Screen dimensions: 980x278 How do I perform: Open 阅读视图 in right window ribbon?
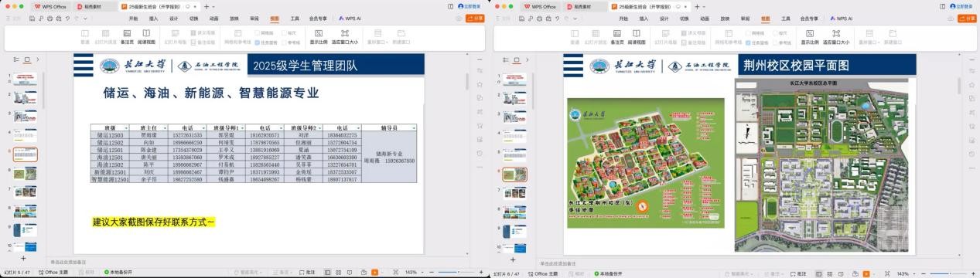(x=637, y=37)
